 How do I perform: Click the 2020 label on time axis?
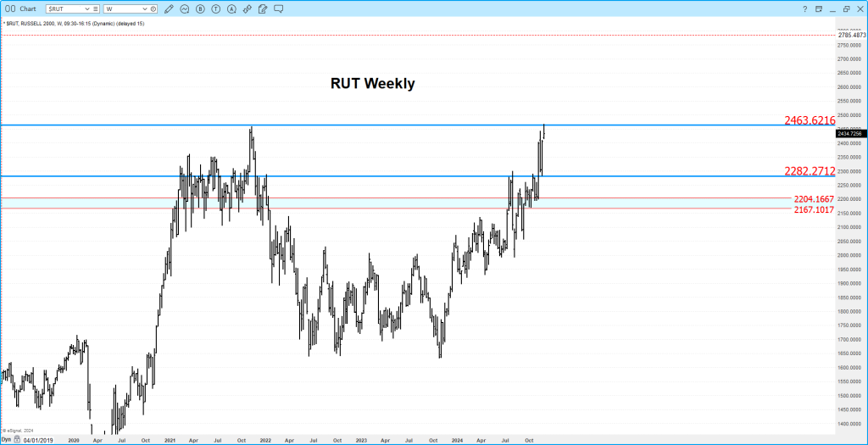[x=74, y=440]
